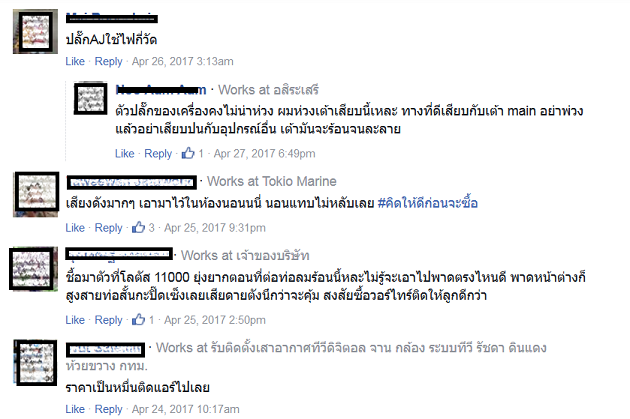Screen dimensions: 630x419
Task: Open the avatar of the Tokio Marine commenter
Action: pyautogui.click(x=36, y=194)
